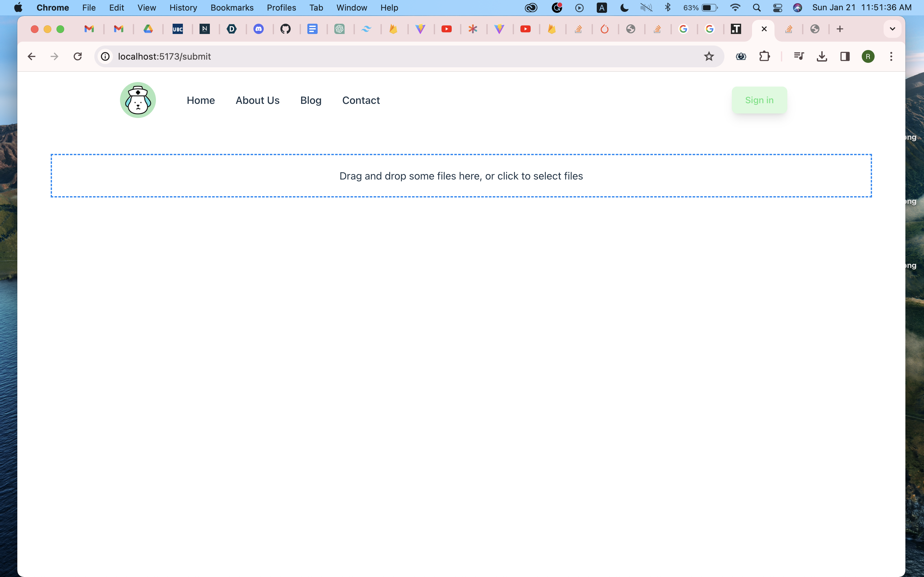Open the Extensions puzzle icon
Image resolution: width=924 pixels, height=577 pixels.
(x=765, y=56)
